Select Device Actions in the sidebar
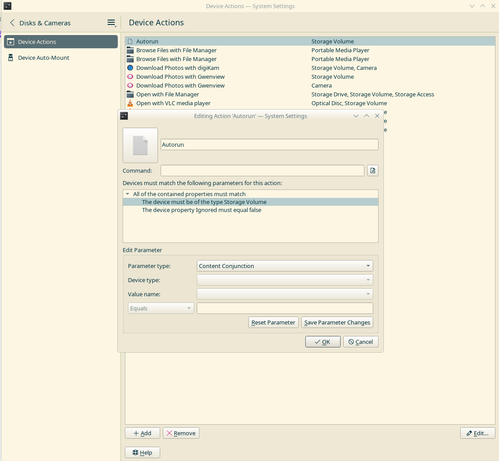Image resolution: width=499 pixels, height=461 pixels. 61,42
